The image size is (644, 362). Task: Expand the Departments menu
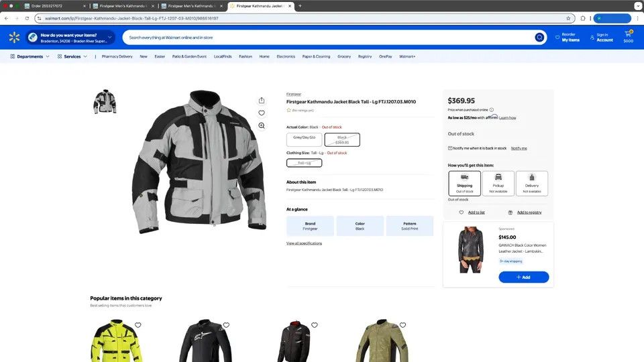tap(30, 56)
